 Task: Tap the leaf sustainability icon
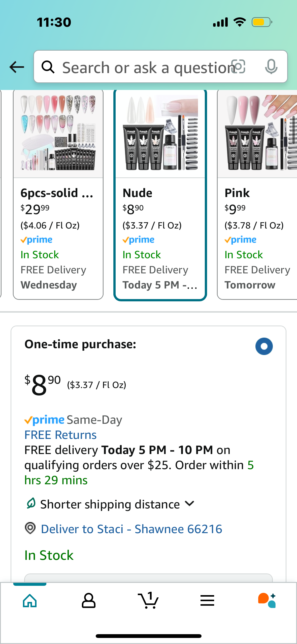(31, 503)
